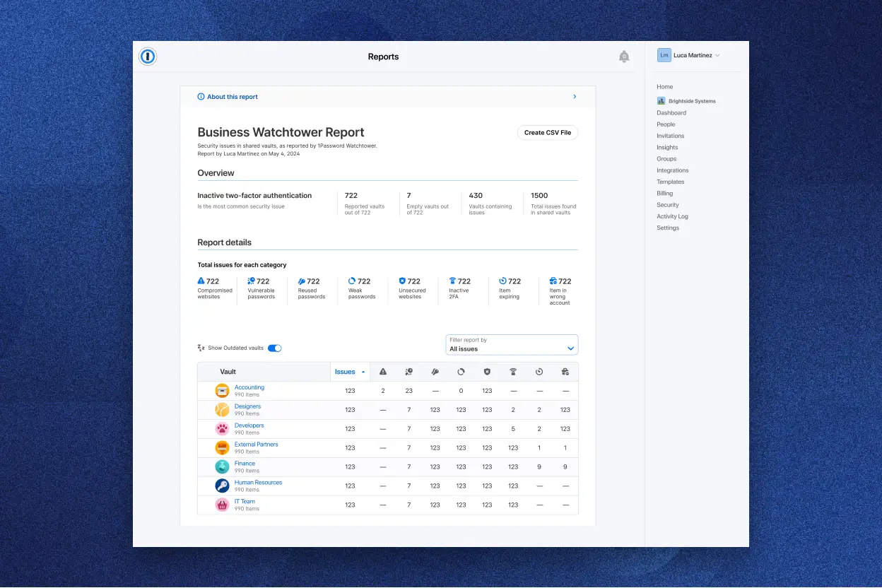Click the outdated vaults sleep icon
Viewport: 882px width, 588px height.
pyautogui.click(x=201, y=348)
